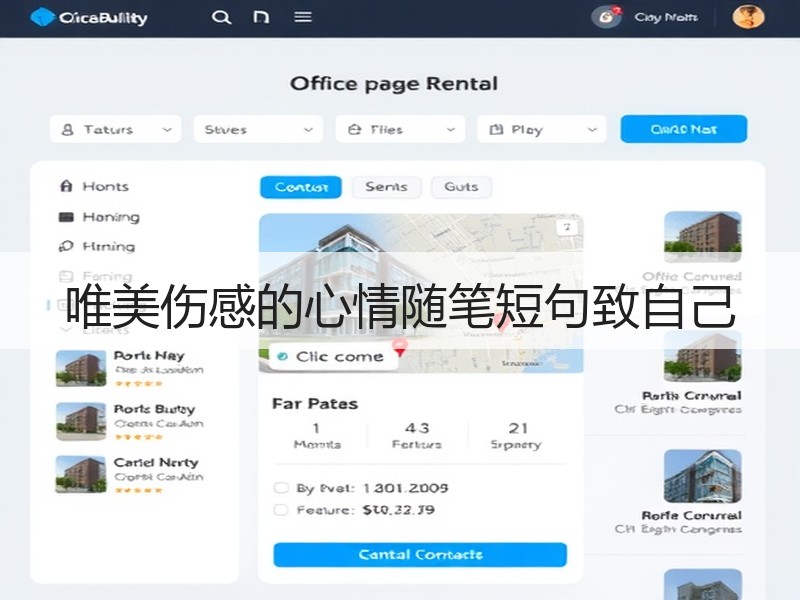Click the Rartis Cenural card title
800x600 pixels.
691,396
